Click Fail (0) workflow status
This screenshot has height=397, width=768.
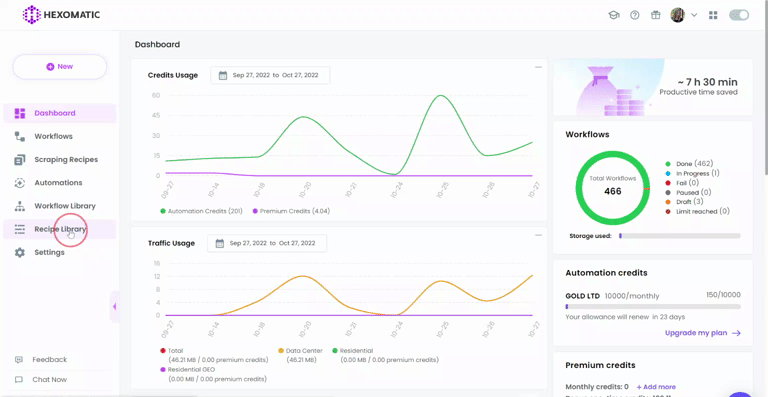tap(682, 183)
